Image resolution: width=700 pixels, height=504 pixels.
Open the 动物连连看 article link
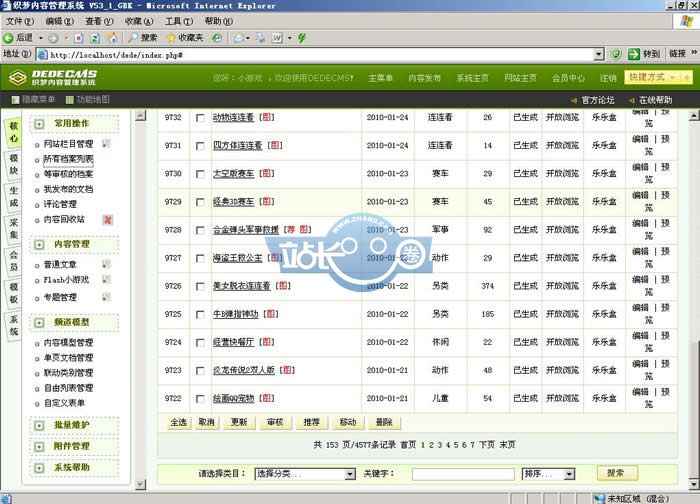click(x=233, y=117)
